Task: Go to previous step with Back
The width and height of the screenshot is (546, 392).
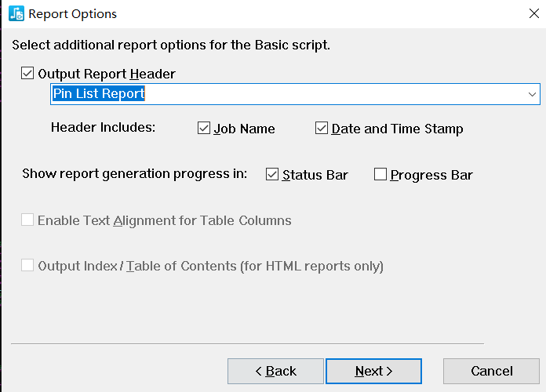Action: pos(275,371)
